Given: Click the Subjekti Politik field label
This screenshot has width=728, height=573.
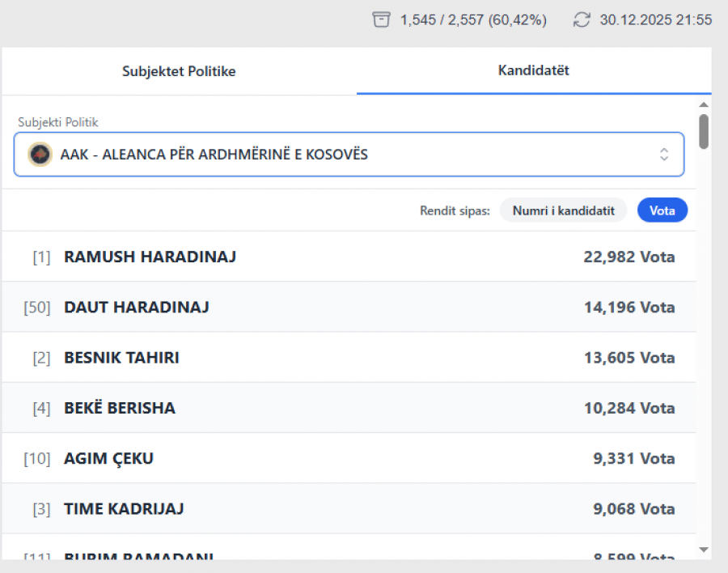Looking at the screenshot, I should (58, 122).
